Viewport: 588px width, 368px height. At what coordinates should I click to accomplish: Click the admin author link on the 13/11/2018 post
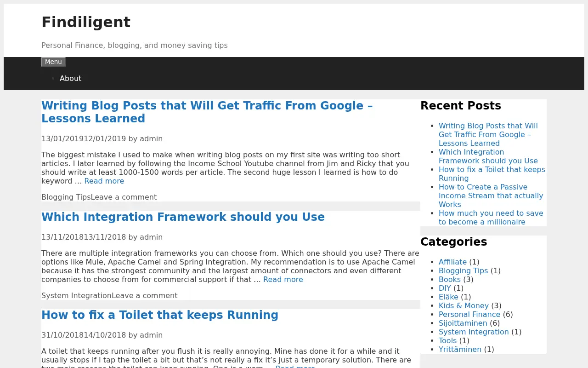pos(151,237)
